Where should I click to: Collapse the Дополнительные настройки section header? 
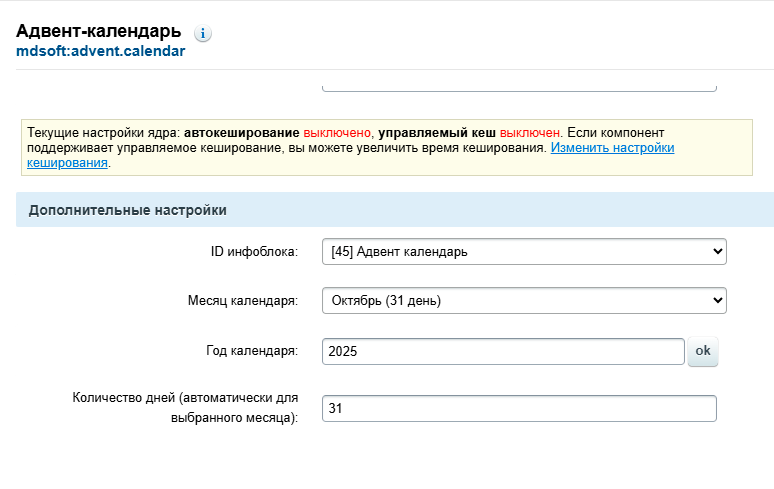[x=128, y=210]
